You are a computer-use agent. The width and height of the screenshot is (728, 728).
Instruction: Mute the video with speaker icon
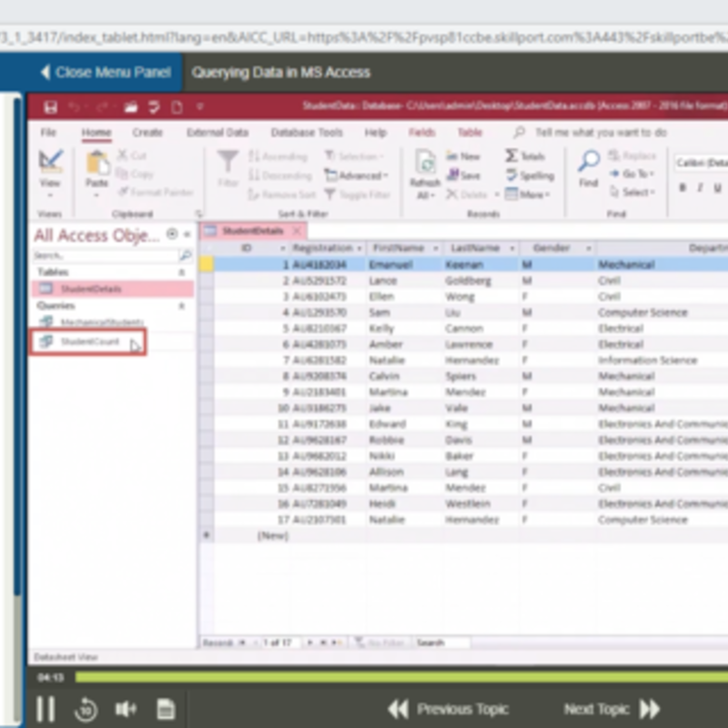point(126,709)
